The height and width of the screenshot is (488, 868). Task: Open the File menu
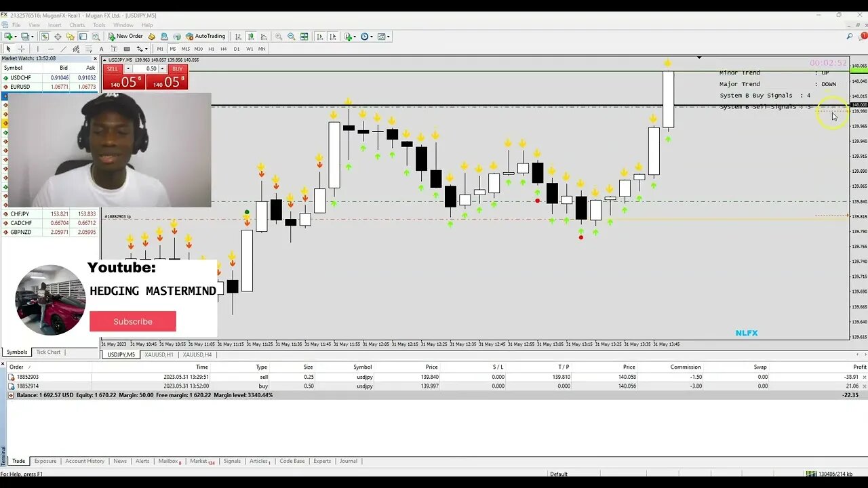pos(16,25)
